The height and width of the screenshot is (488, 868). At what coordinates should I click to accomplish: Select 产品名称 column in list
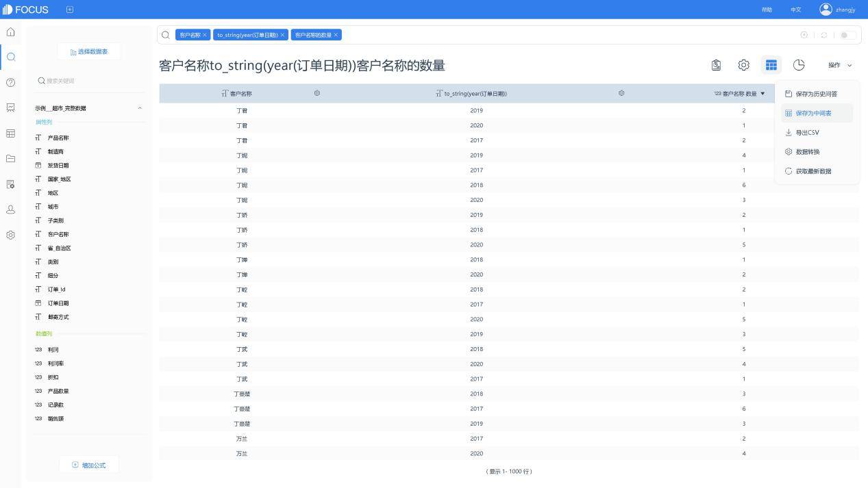coord(58,138)
